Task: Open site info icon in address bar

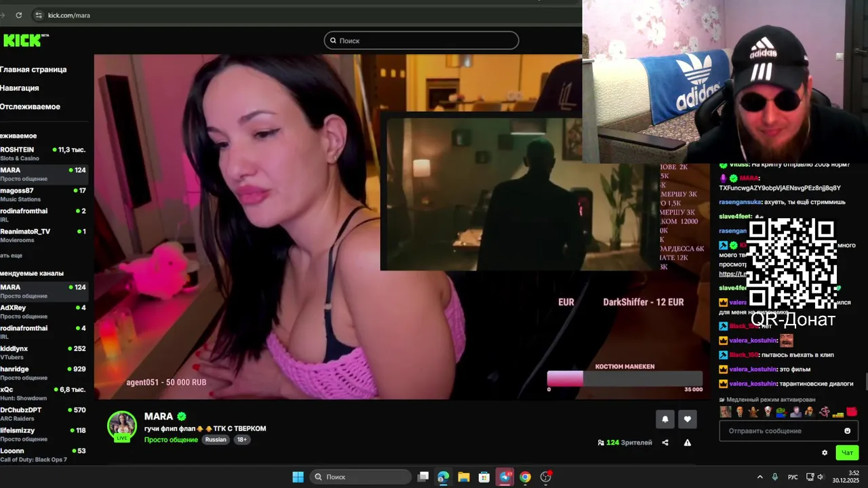Action: tap(38, 15)
